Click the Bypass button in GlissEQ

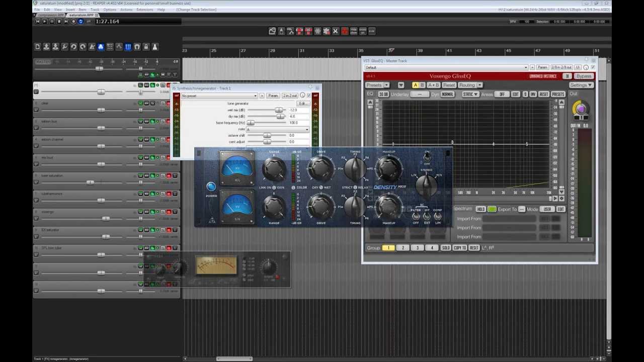(x=584, y=76)
